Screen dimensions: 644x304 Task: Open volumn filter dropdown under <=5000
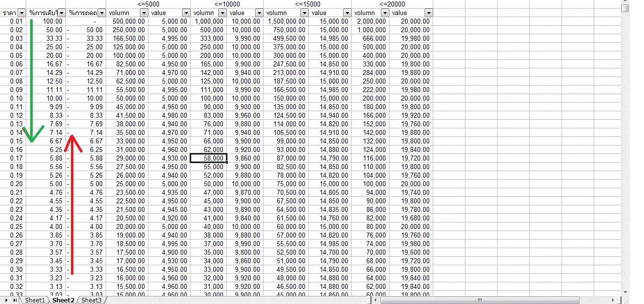coord(145,13)
